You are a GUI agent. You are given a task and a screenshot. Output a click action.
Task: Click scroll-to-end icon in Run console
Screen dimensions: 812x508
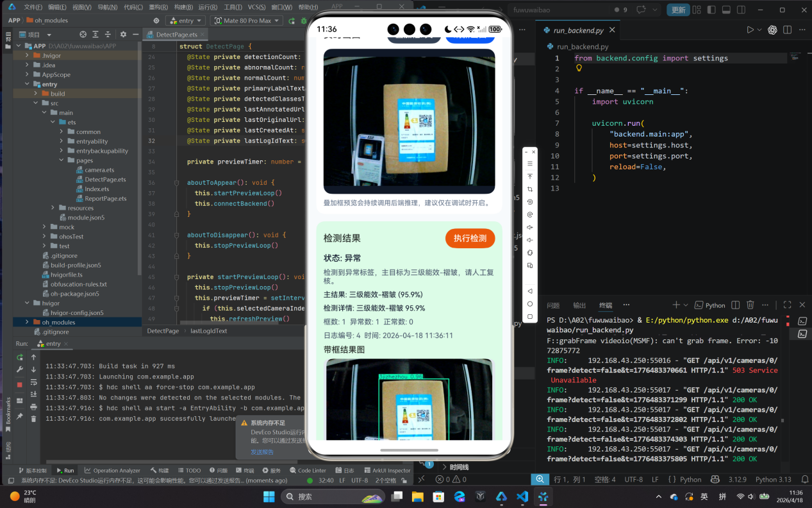(33, 394)
